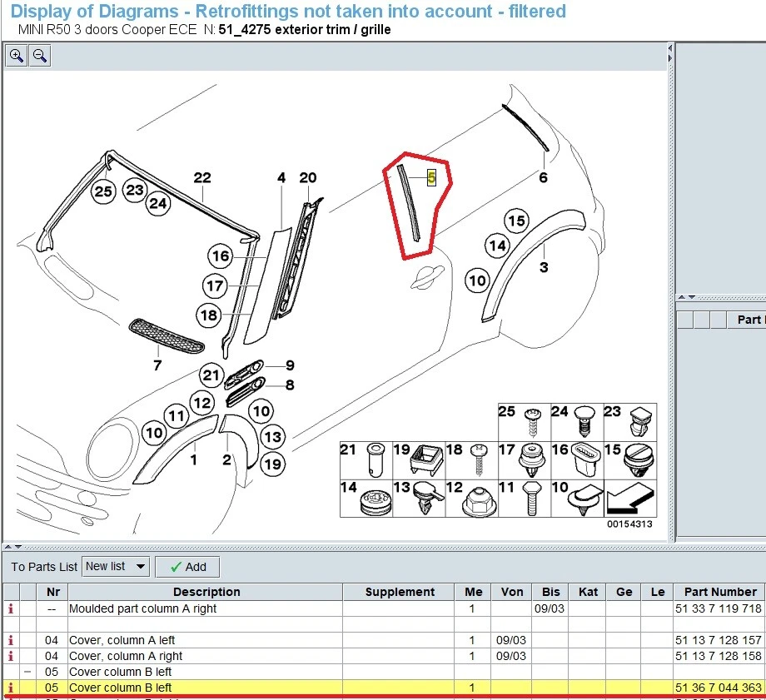Select circled callout 15 above the rear arch

click(516, 221)
